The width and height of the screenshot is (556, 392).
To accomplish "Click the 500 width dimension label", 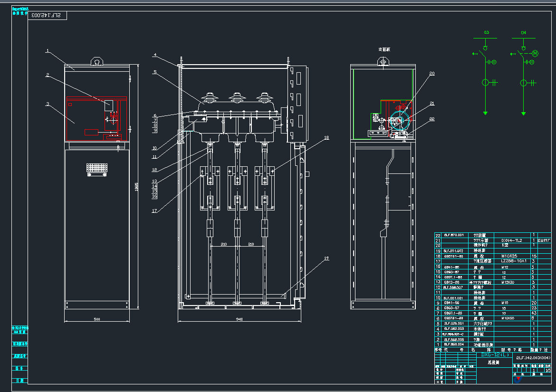I will click(x=97, y=319).
